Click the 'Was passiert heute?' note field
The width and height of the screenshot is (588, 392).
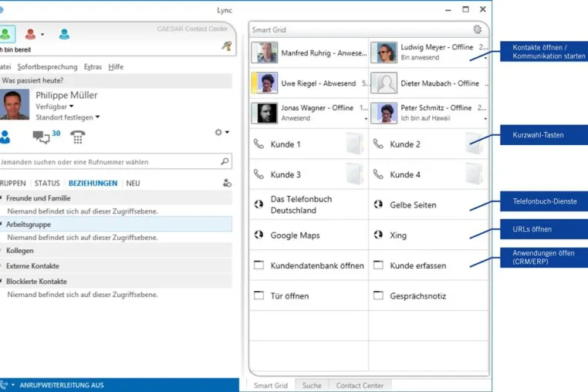[x=116, y=81]
